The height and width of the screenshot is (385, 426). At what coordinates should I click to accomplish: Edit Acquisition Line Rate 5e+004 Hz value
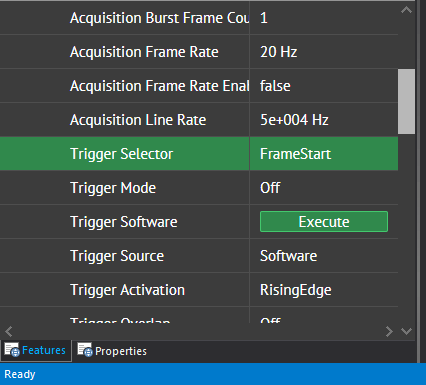pos(324,120)
